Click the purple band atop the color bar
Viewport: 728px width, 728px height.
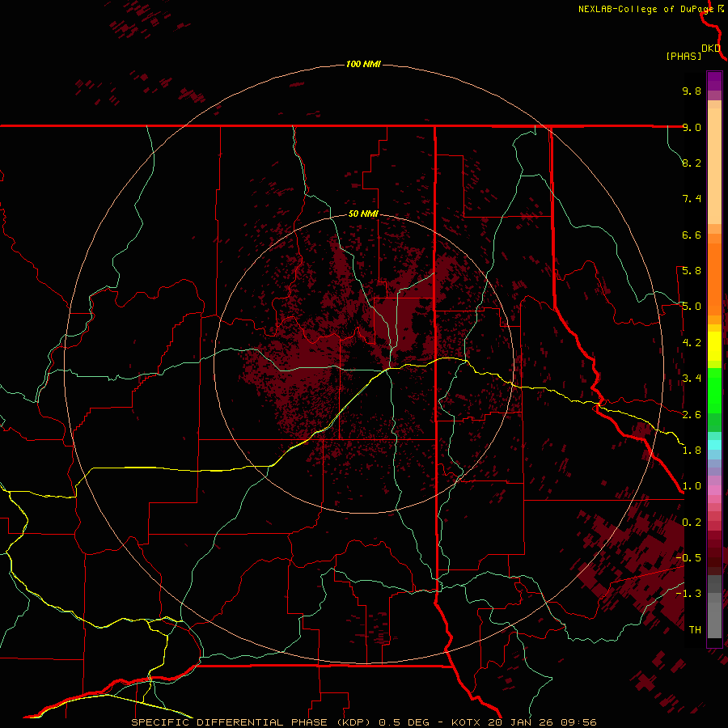coord(714,81)
